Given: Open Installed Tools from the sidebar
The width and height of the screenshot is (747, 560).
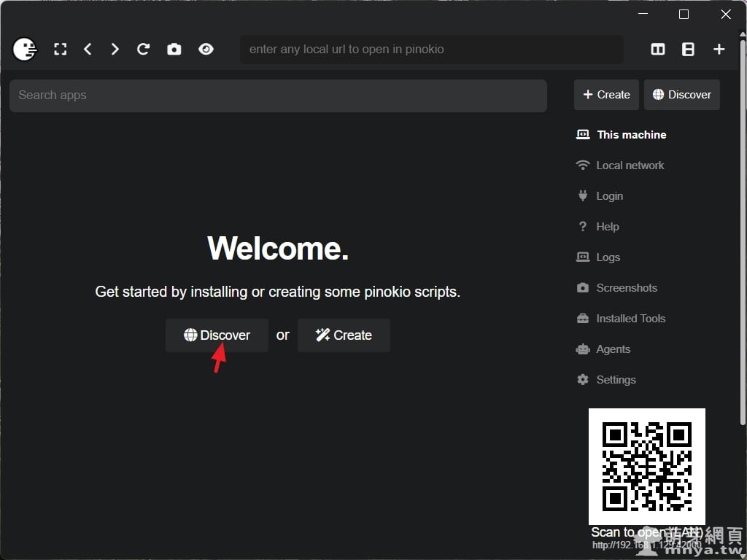Looking at the screenshot, I should click(630, 319).
